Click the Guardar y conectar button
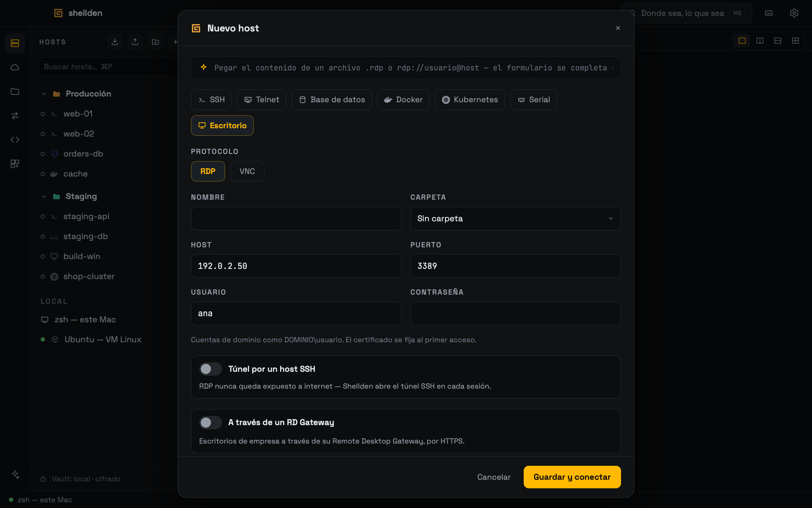 pos(572,477)
